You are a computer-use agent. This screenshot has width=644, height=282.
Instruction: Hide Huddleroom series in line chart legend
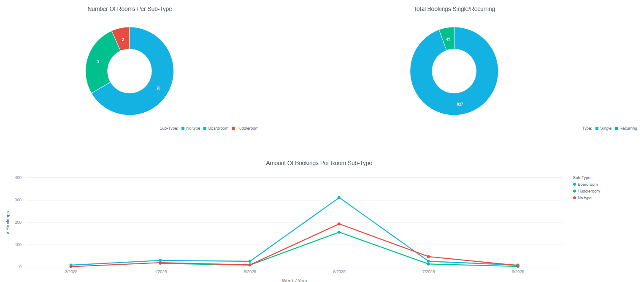pyautogui.click(x=588, y=191)
